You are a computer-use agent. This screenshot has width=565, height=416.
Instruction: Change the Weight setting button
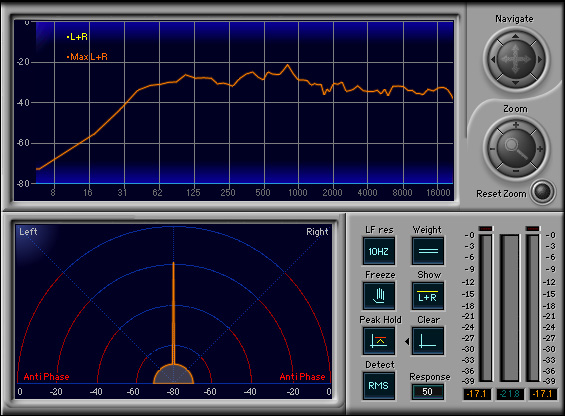tap(427, 251)
